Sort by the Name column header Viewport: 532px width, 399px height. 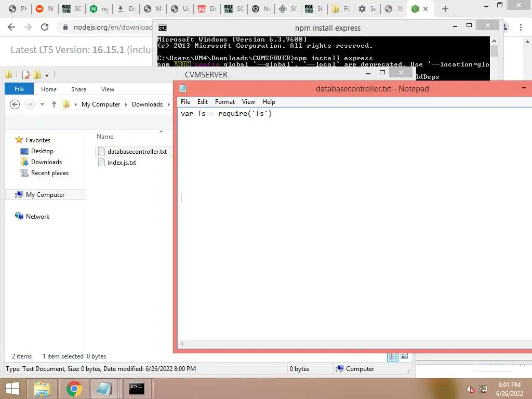pyautogui.click(x=105, y=137)
